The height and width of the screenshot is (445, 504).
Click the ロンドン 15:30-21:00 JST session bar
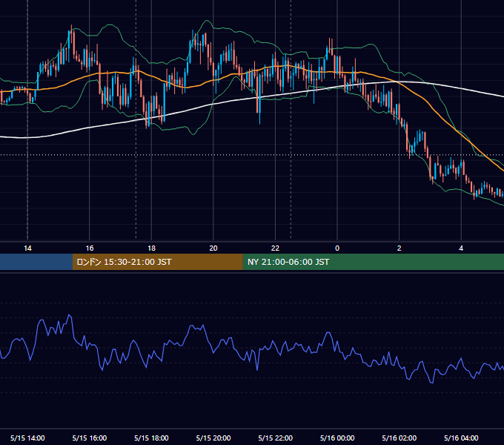[x=157, y=262]
